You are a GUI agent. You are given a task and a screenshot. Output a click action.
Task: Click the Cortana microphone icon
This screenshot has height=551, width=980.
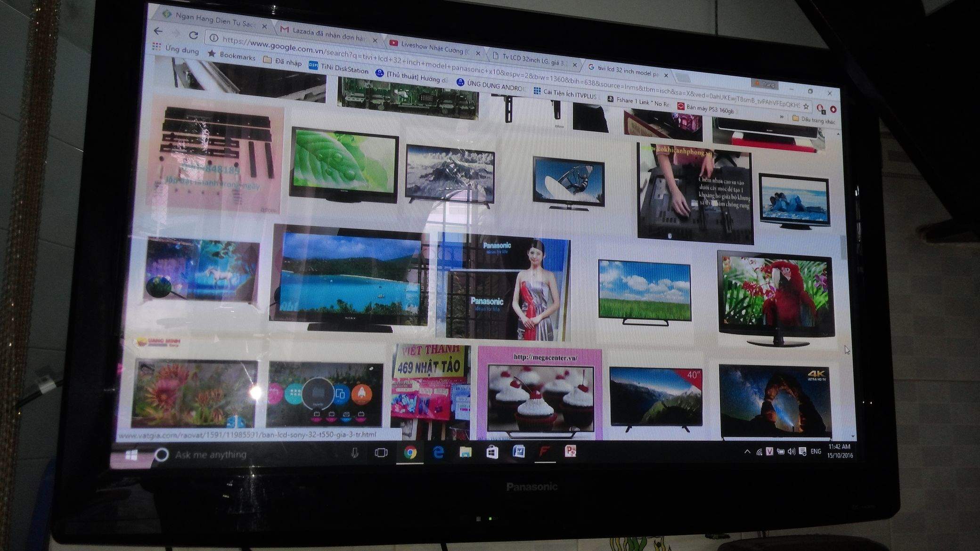pyautogui.click(x=354, y=453)
